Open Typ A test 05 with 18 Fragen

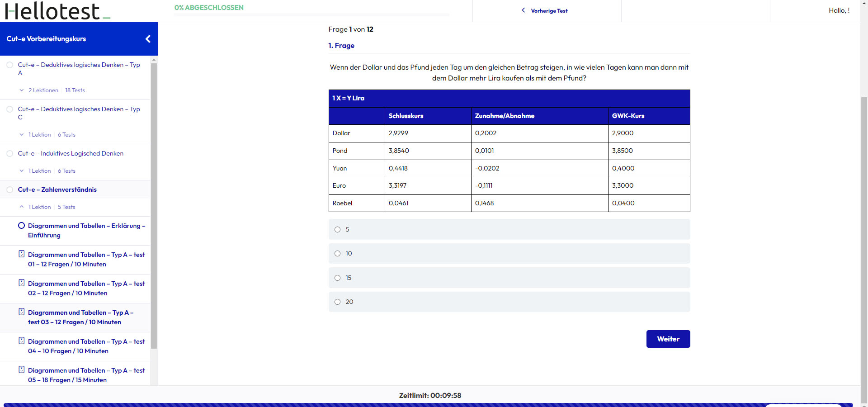86,375
